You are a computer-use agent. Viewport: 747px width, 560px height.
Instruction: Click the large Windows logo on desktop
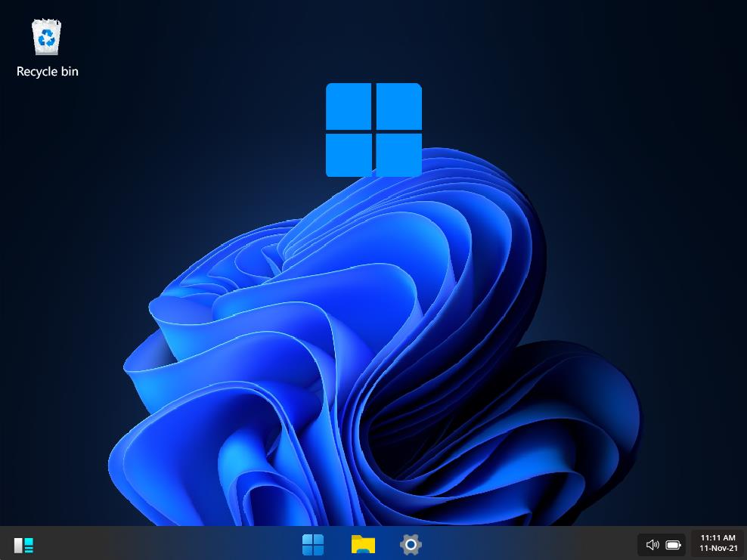point(373,130)
